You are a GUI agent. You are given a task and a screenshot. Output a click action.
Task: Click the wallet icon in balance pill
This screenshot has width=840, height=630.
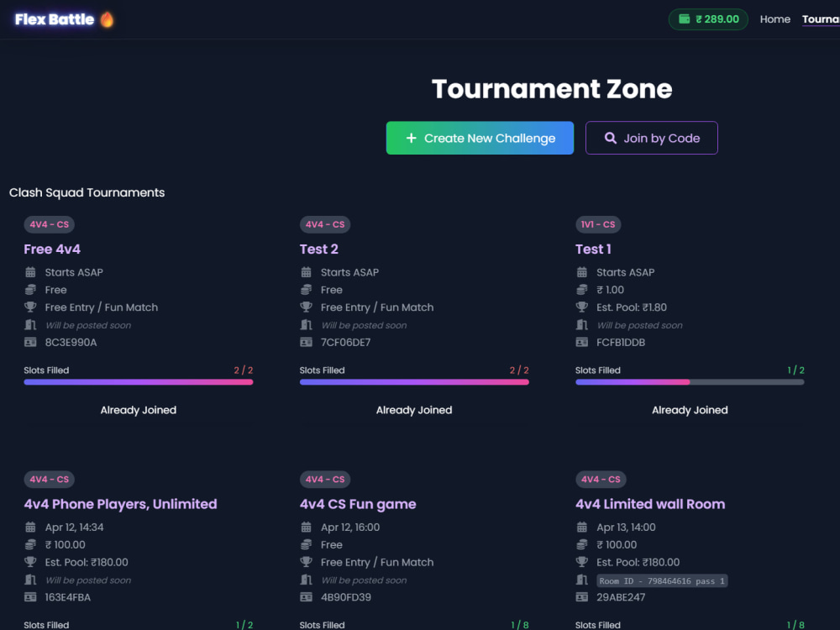click(684, 18)
